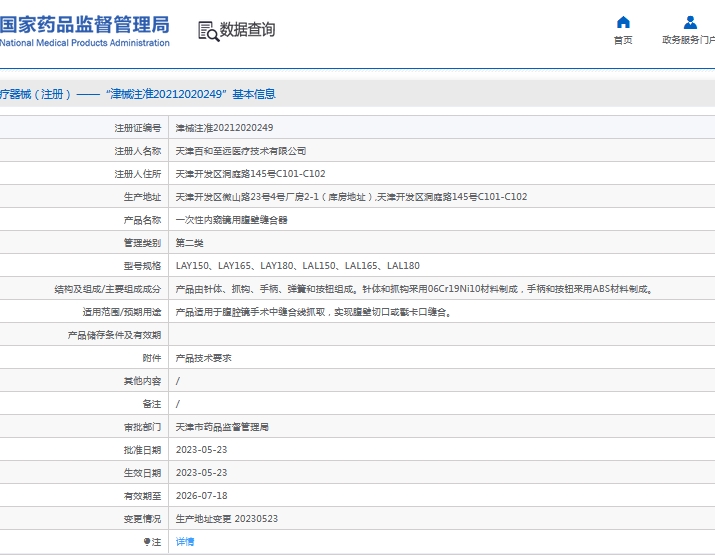The height and width of the screenshot is (555, 715).
Task: Click the model list LAY150、LAY165、LAY180
Action: (x=297, y=266)
